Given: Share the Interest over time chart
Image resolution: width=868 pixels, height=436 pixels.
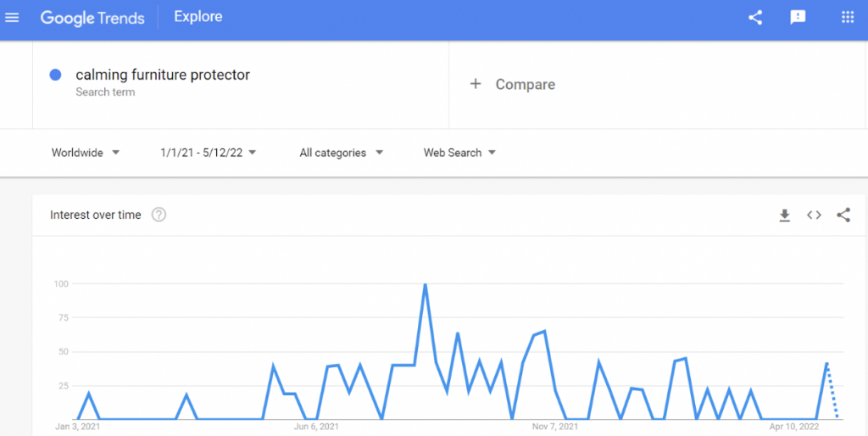Looking at the screenshot, I should 843,215.
